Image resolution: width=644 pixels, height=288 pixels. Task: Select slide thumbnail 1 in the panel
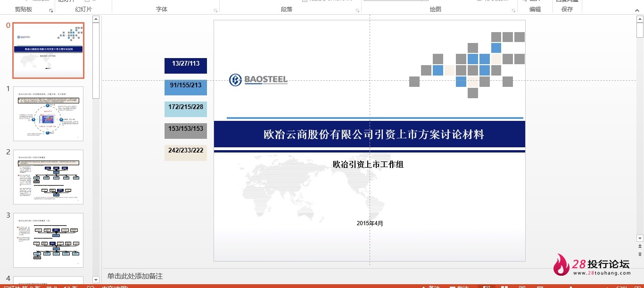click(x=49, y=113)
